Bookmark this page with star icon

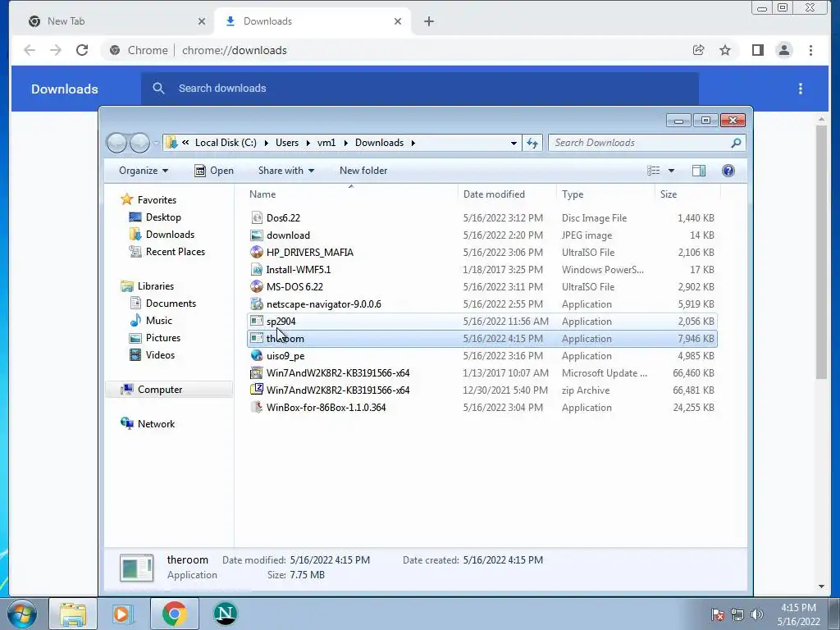click(x=725, y=50)
